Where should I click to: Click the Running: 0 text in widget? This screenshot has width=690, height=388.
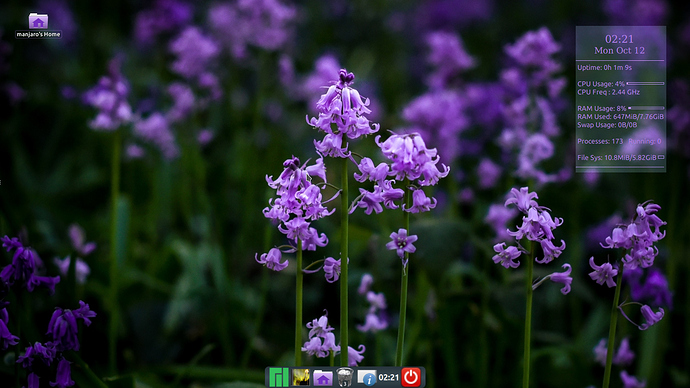[x=645, y=141]
